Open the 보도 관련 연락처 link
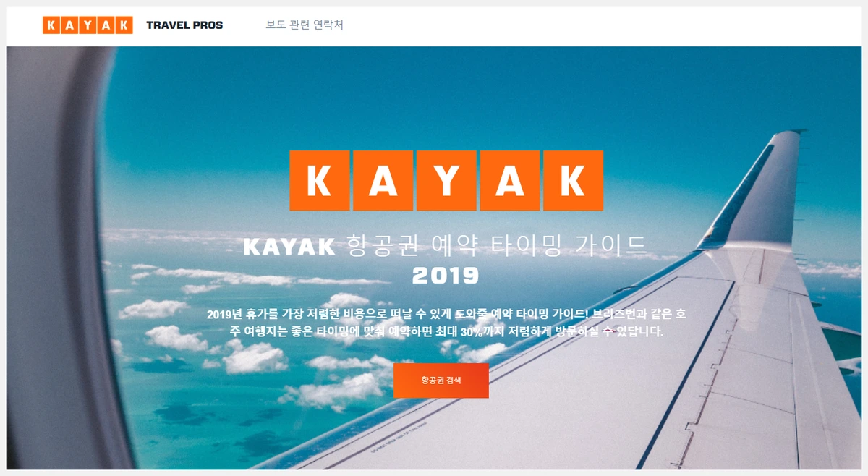 (x=305, y=25)
